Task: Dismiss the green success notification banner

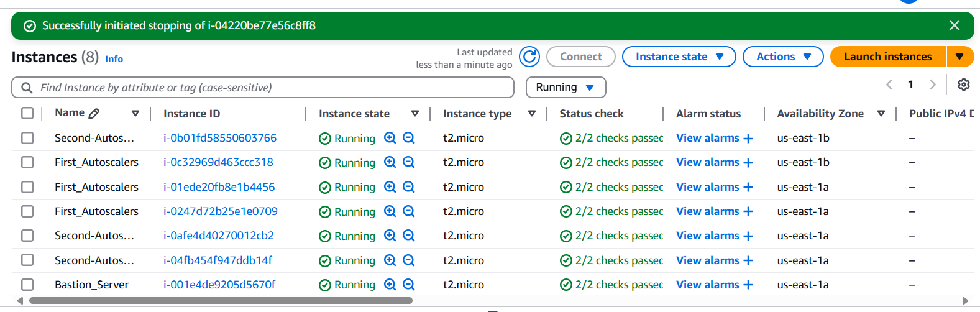Action: click(955, 25)
